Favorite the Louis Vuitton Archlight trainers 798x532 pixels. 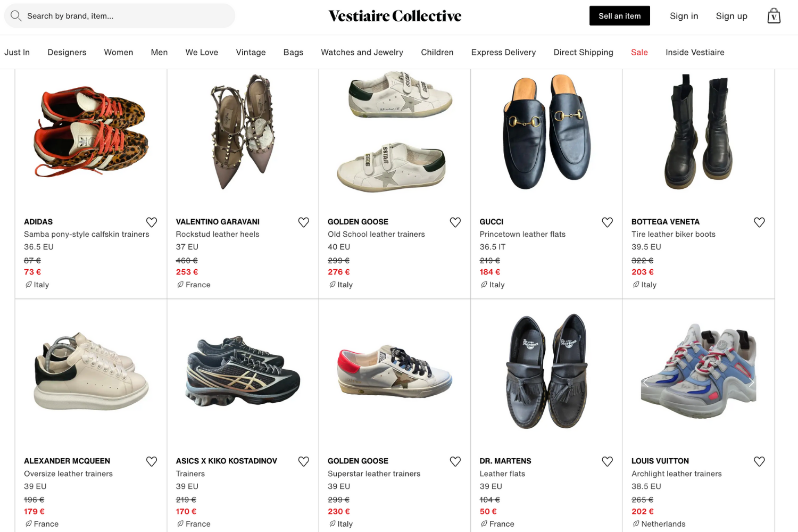click(x=759, y=461)
